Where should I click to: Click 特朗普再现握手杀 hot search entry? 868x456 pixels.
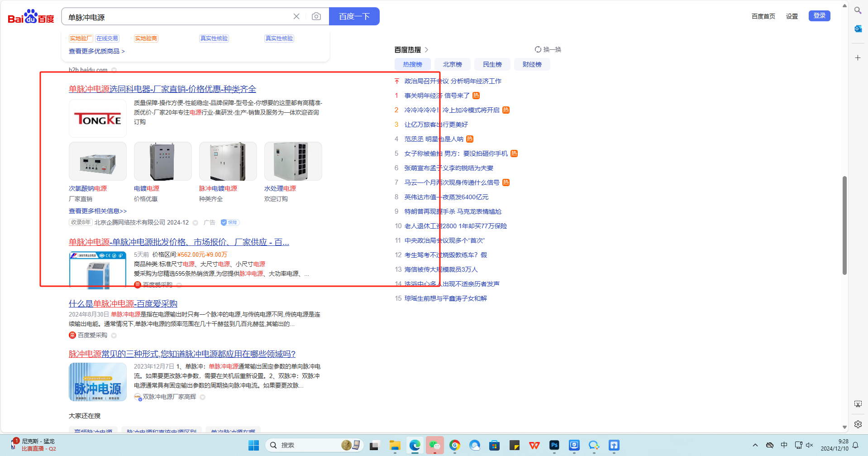tap(453, 211)
